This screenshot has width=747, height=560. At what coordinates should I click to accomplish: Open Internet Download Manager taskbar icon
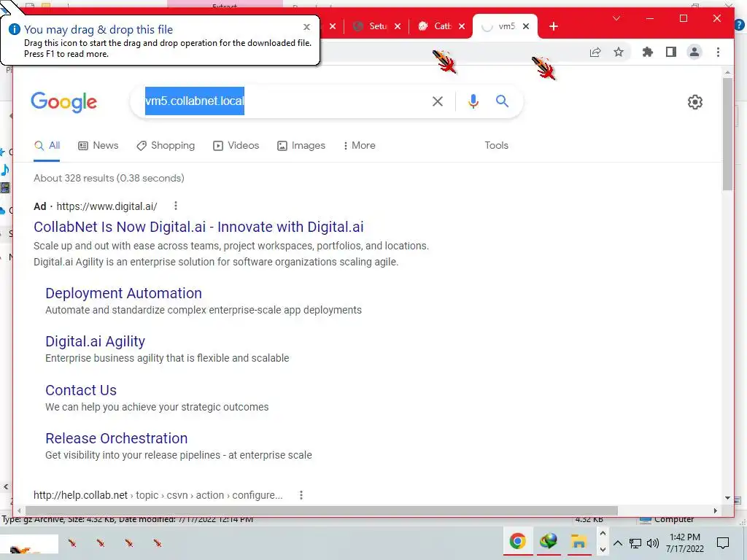pyautogui.click(x=549, y=542)
